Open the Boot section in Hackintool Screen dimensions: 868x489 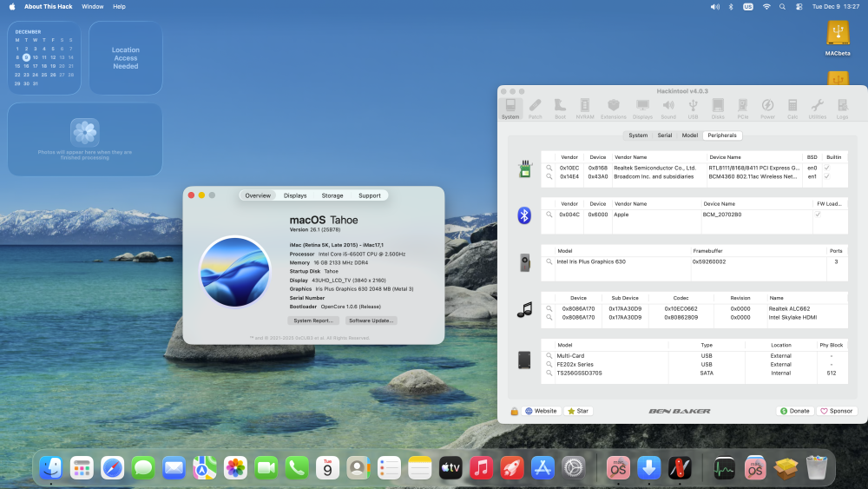coord(560,109)
